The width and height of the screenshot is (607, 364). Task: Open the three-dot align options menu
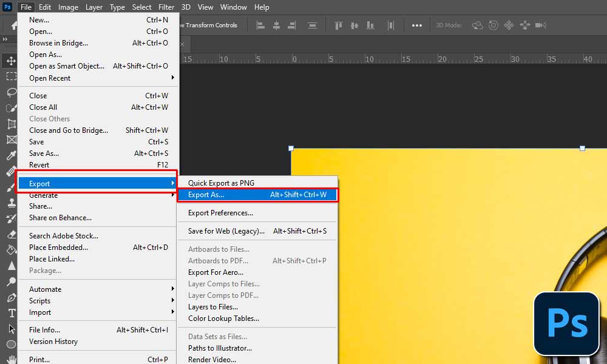417,25
